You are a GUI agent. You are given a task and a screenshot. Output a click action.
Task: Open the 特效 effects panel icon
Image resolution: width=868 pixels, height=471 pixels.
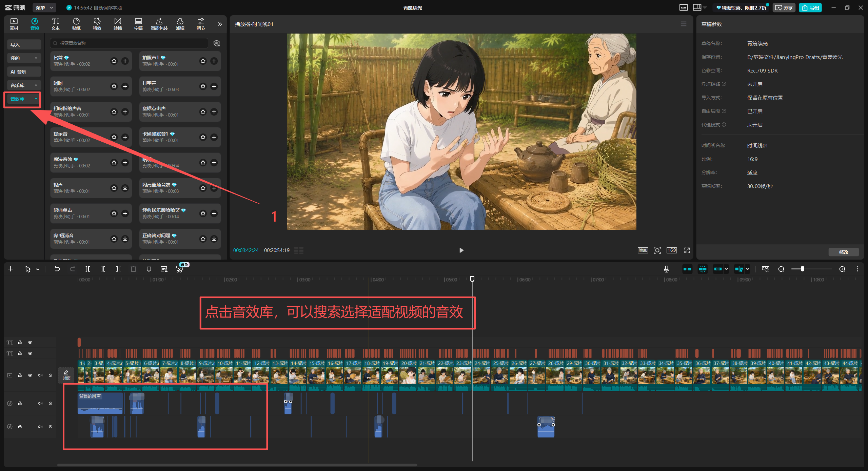pos(97,24)
